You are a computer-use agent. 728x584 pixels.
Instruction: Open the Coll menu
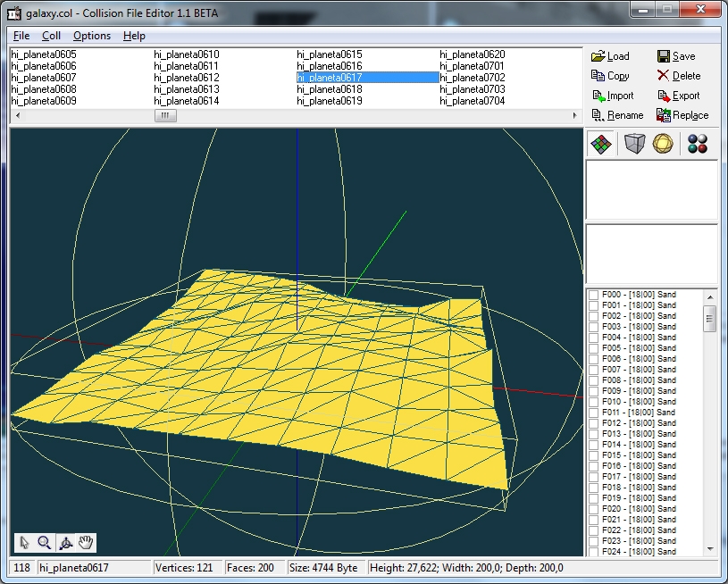click(x=51, y=36)
